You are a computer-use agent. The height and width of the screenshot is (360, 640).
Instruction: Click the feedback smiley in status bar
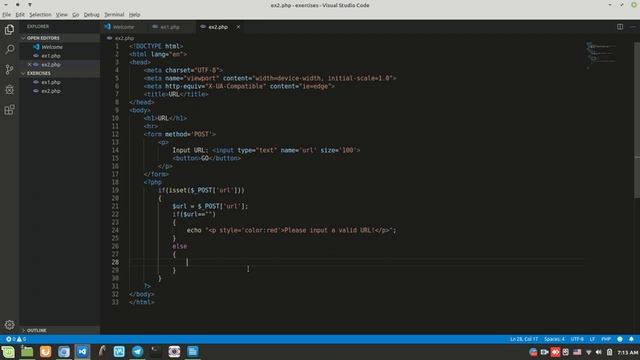click(620, 339)
